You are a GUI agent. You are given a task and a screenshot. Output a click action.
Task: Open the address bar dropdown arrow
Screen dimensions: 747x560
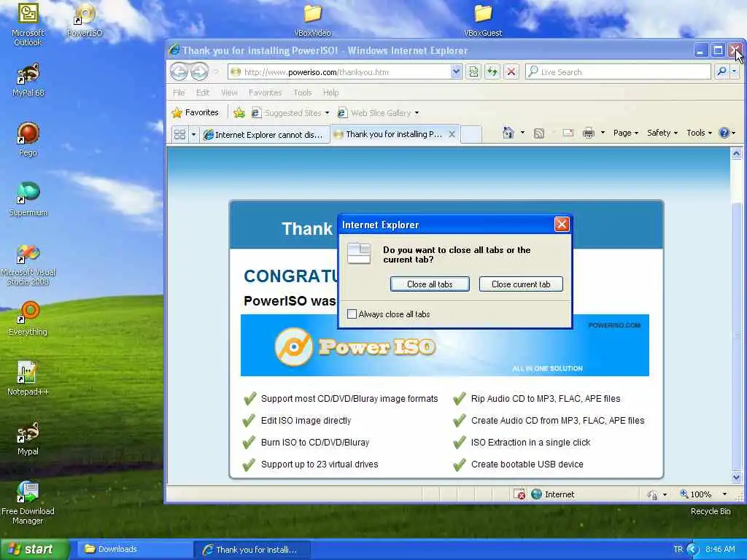pyautogui.click(x=456, y=72)
